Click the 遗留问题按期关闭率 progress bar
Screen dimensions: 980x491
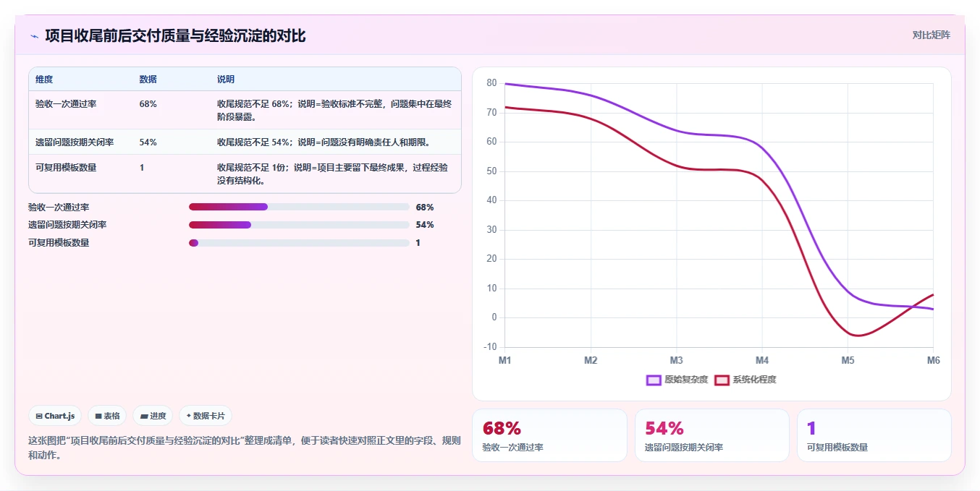pyautogui.click(x=299, y=225)
